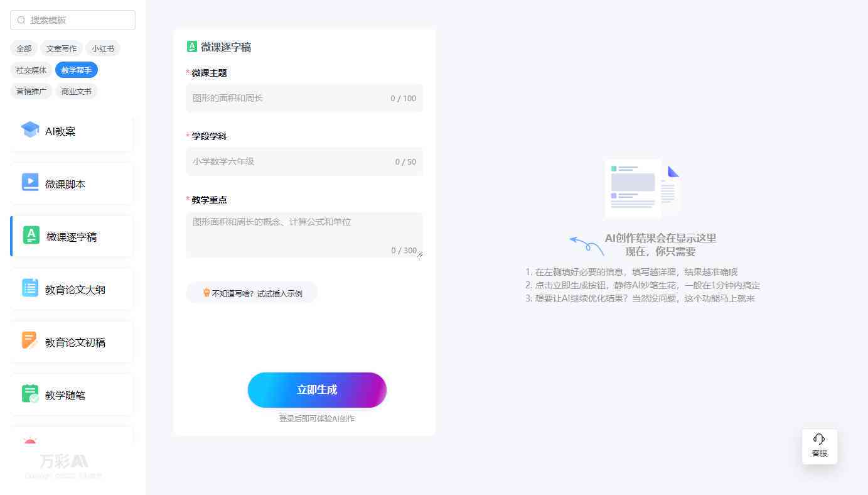Open the 微课脚本 template
This screenshot has width=868, height=495.
coord(72,184)
